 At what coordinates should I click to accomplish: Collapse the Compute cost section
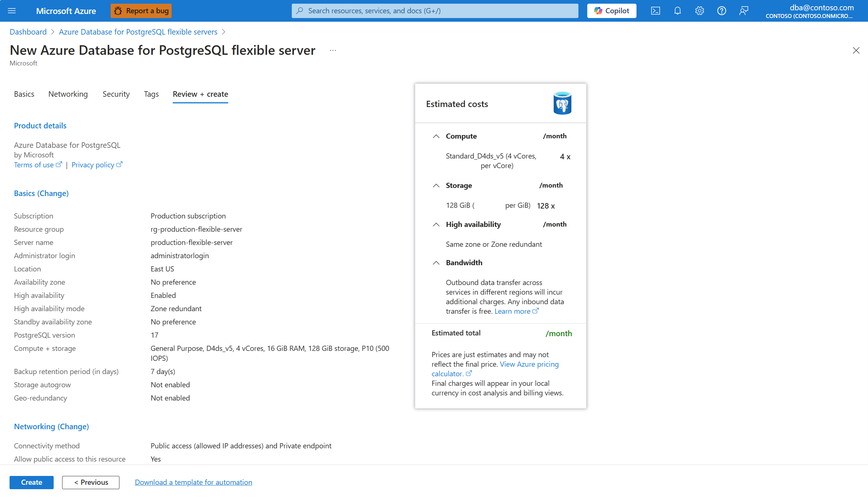pyautogui.click(x=437, y=136)
